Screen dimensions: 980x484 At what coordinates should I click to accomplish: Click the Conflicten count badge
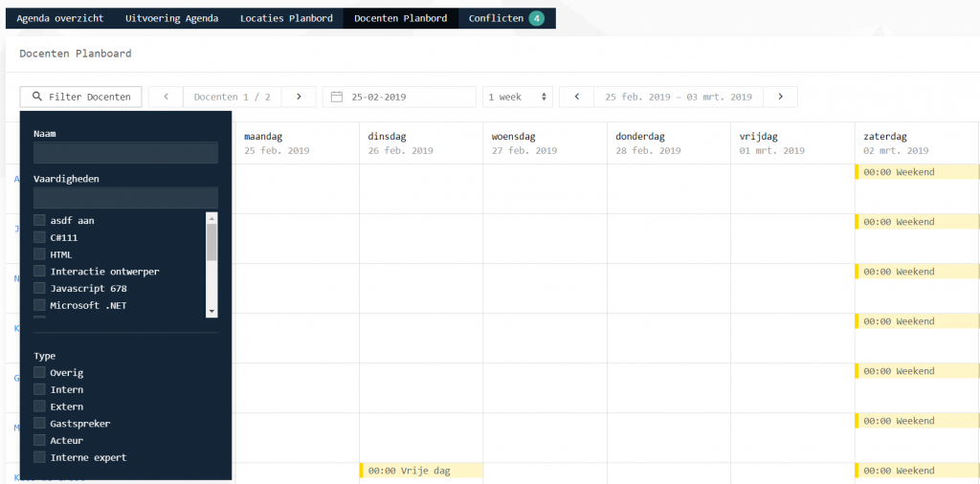click(x=536, y=18)
